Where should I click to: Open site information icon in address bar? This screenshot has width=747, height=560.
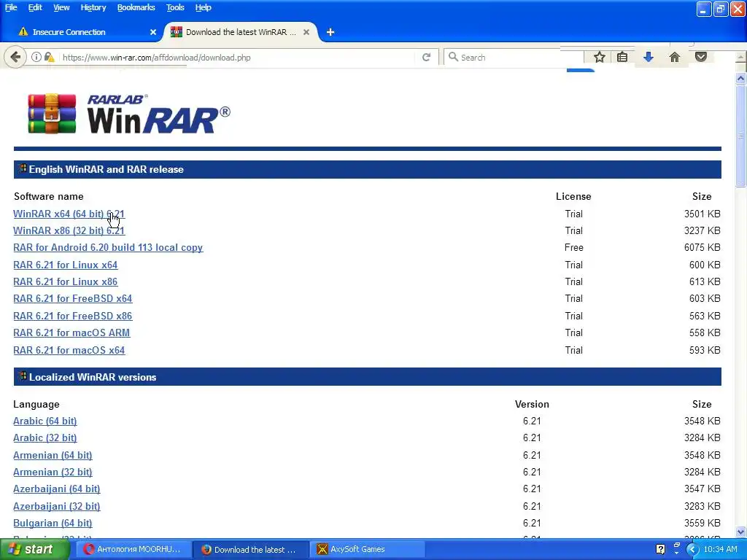coord(36,57)
